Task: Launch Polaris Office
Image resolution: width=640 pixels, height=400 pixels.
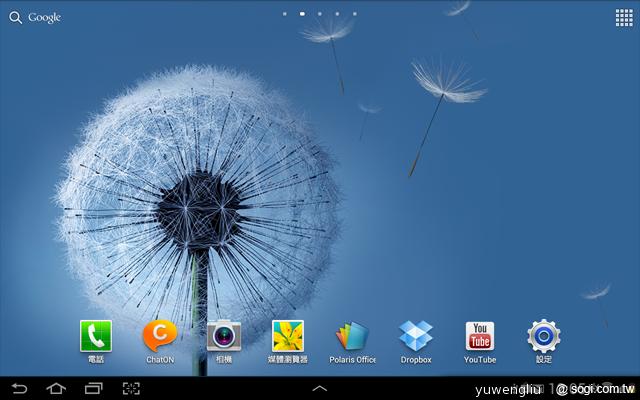Action: (352, 337)
